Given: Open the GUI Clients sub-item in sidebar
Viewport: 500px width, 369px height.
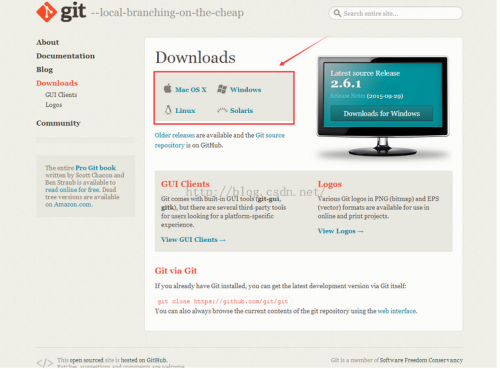Looking at the screenshot, I should pyautogui.click(x=61, y=95).
